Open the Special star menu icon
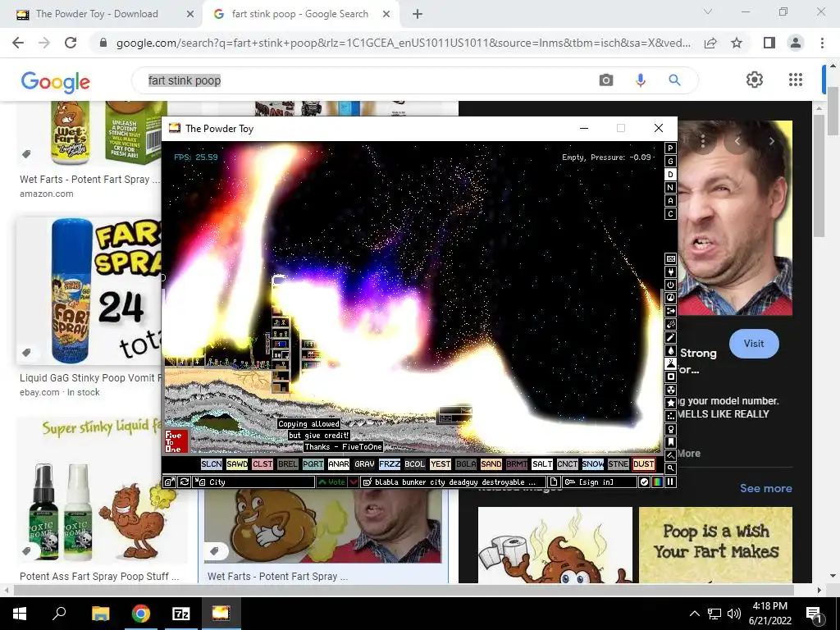The width and height of the screenshot is (840, 630). [670, 403]
